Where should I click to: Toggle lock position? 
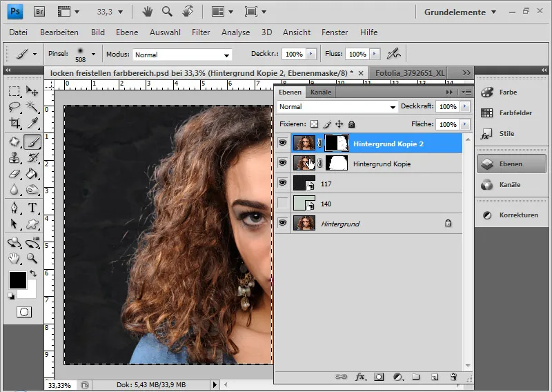click(x=339, y=124)
